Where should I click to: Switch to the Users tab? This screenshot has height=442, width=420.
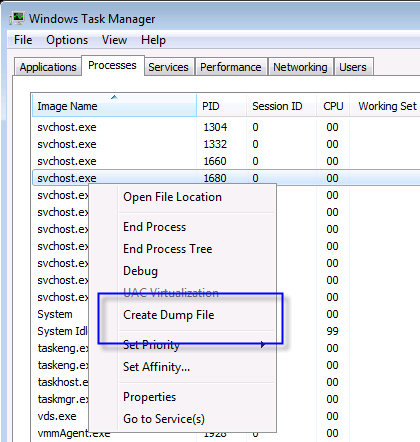coord(353,67)
